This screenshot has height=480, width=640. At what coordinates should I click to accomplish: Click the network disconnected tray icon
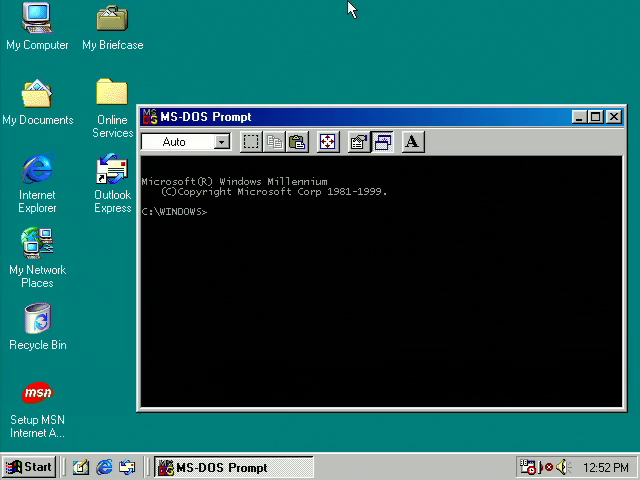(x=546, y=467)
